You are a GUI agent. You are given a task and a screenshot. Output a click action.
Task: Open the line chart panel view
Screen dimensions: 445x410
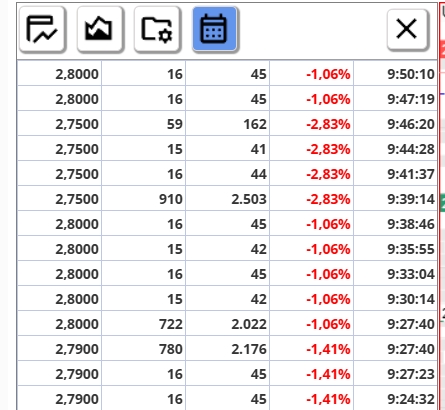(42, 29)
